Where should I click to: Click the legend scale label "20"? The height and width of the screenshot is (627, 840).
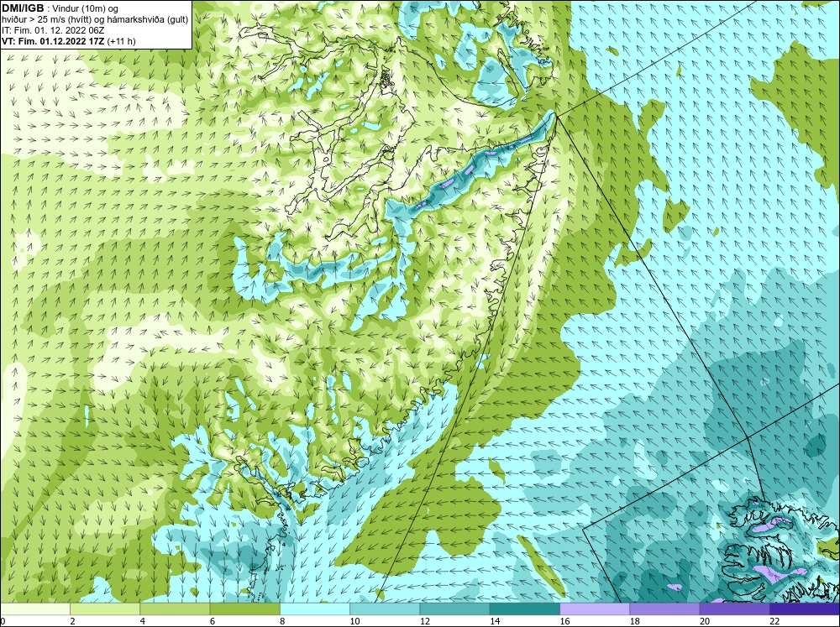(705, 621)
